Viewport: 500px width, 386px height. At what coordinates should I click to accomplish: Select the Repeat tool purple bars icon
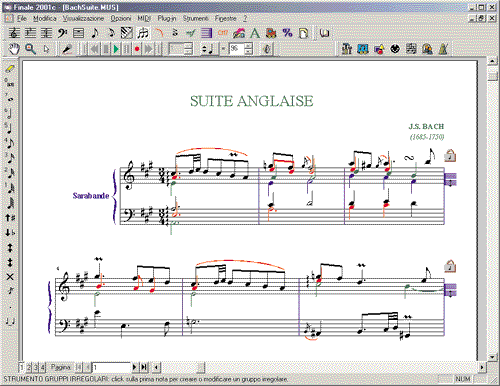pyautogui.click(x=207, y=33)
